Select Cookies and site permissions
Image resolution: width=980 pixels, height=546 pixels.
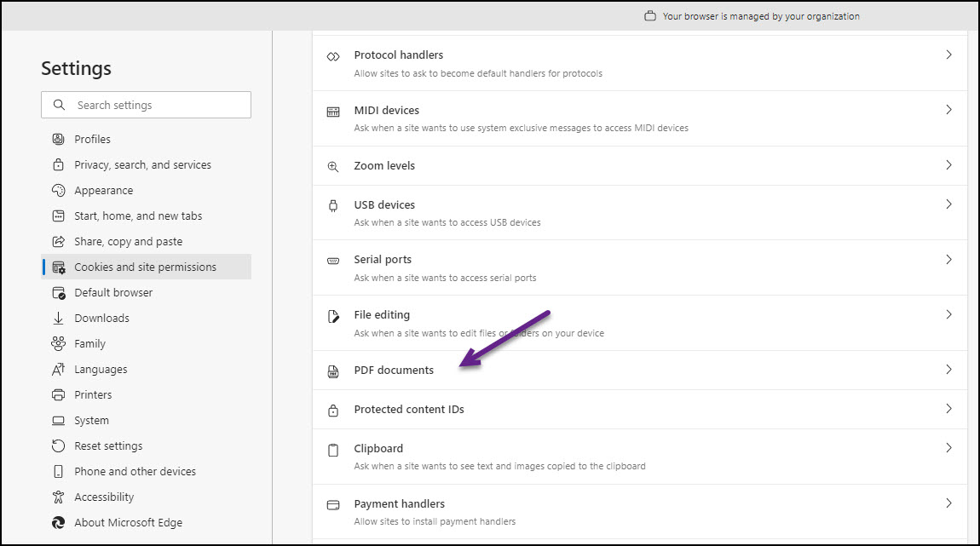tap(147, 267)
